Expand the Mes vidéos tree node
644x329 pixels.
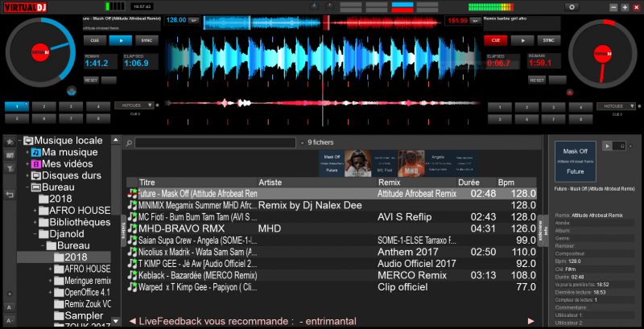pyautogui.click(x=27, y=164)
